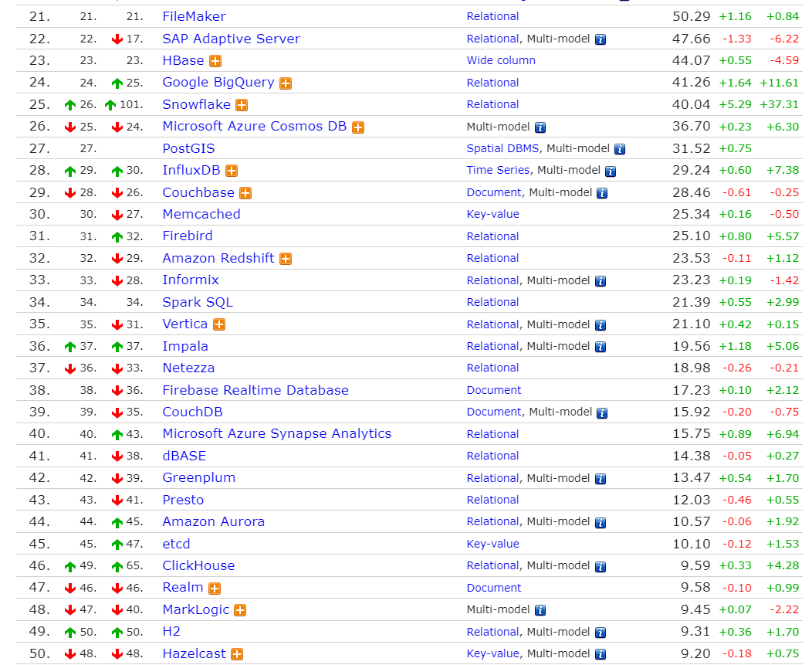Screen dimensions: 812x665
Task: Open the dBASE database link
Action: (184, 456)
